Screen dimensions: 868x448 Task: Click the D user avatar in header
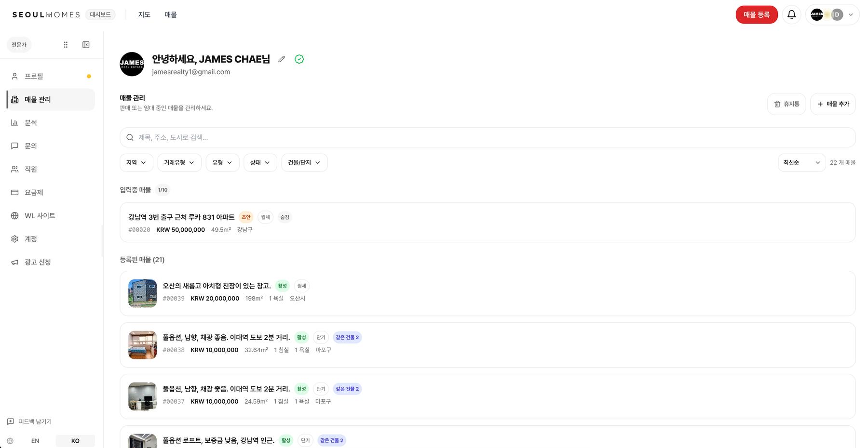837,15
